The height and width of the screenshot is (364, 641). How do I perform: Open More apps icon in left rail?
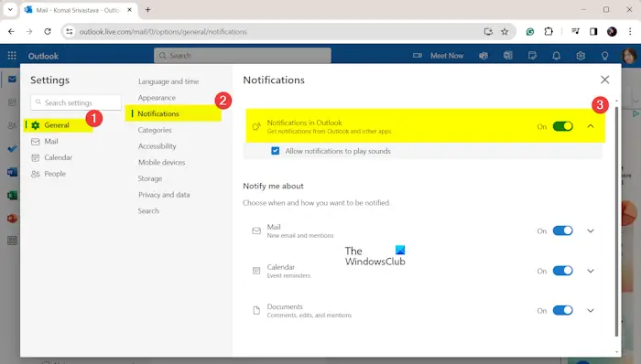12,241
